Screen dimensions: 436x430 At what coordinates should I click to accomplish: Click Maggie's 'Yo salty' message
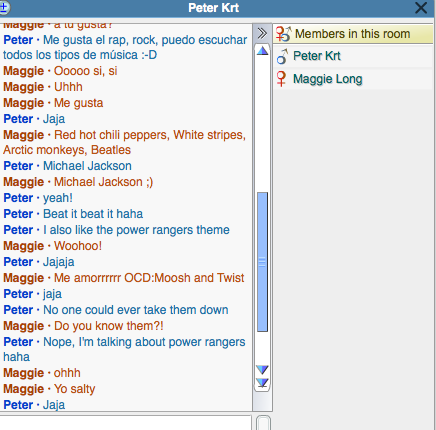[x=75, y=389]
